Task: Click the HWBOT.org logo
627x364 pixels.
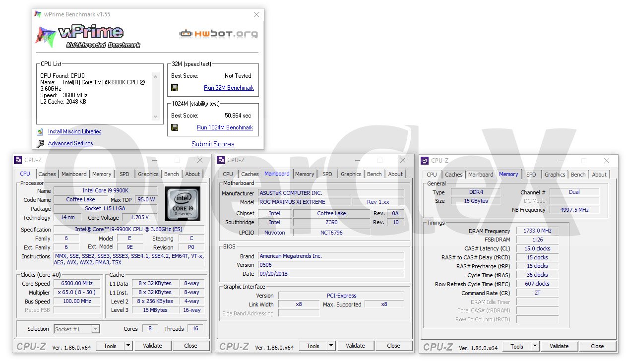Action: pyautogui.click(x=219, y=34)
